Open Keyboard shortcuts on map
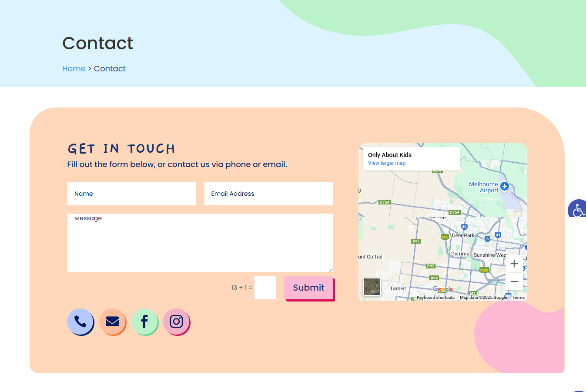The image size is (586, 392). 435,298
